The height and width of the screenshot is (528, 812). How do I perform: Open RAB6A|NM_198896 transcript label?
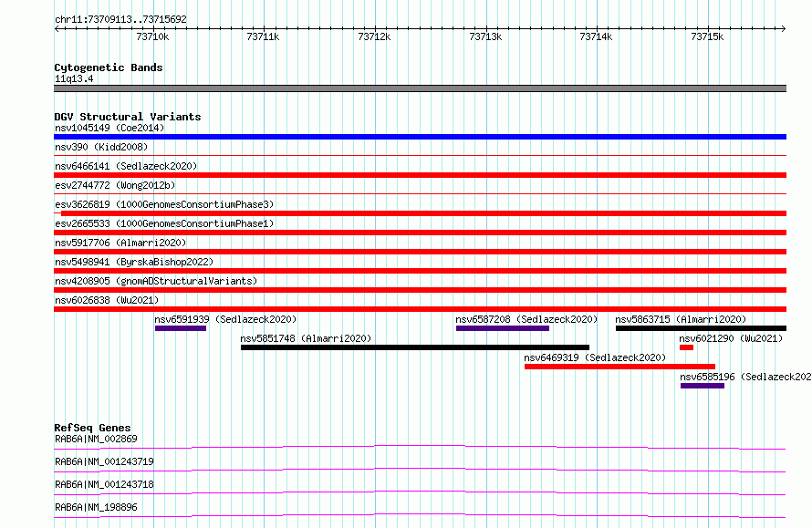(x=97, y=507)
